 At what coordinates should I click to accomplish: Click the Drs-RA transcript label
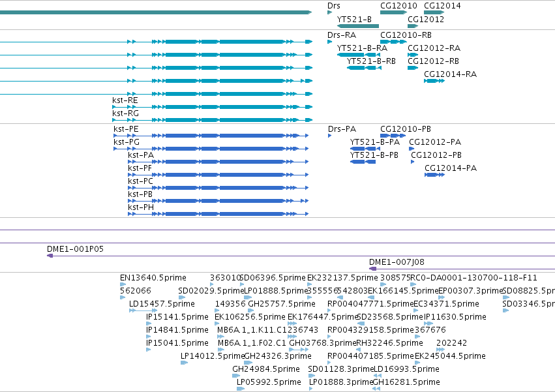pos(342,35)
